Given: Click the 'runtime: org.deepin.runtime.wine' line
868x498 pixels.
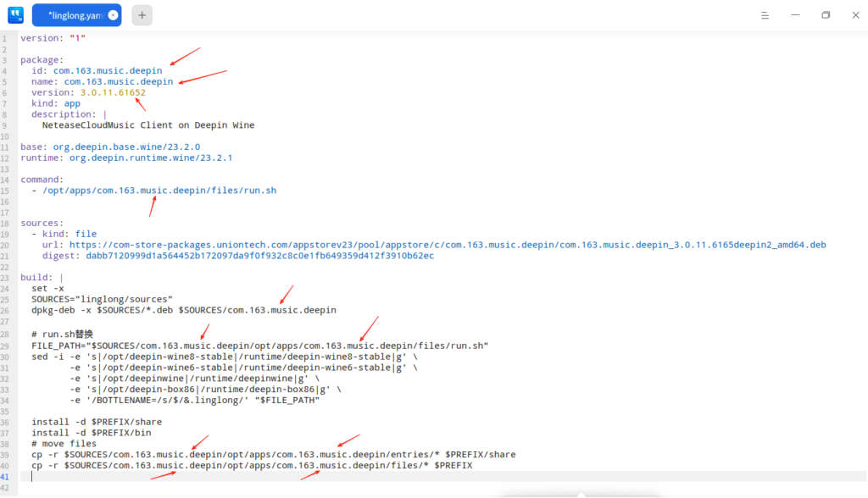Looking at the screenshot, I should (x=126, y=158).
